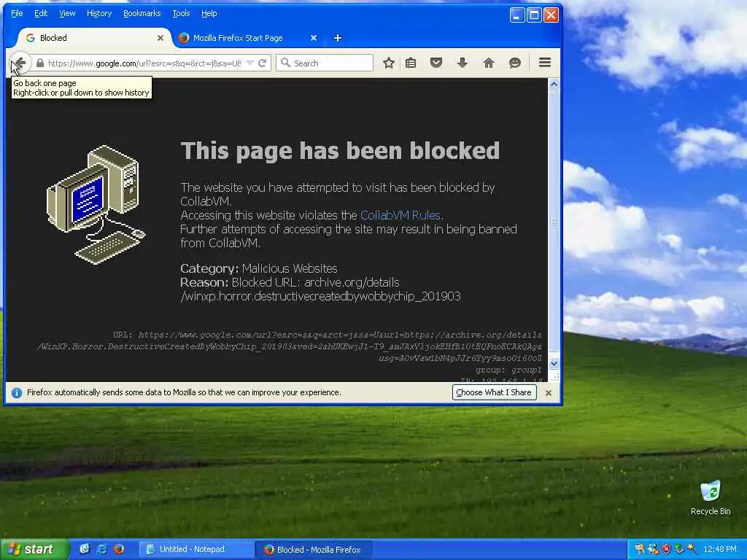Open the CollabVM Rules link
747x560 pixels.
coord(400,215)
